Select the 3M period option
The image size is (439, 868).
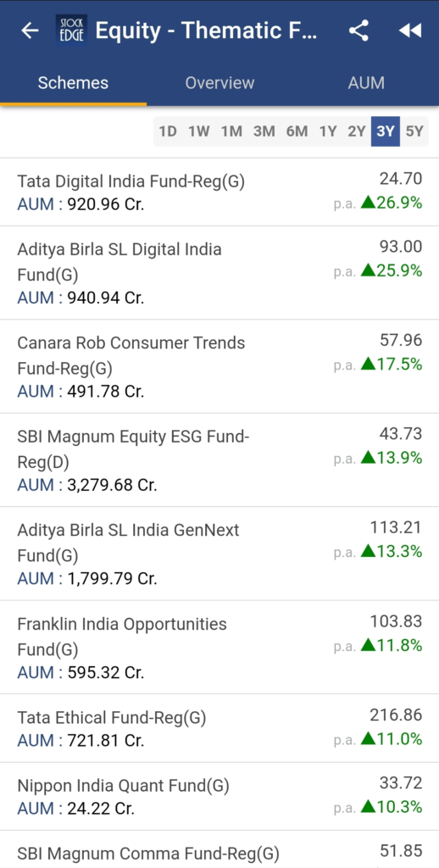(264, 131)
